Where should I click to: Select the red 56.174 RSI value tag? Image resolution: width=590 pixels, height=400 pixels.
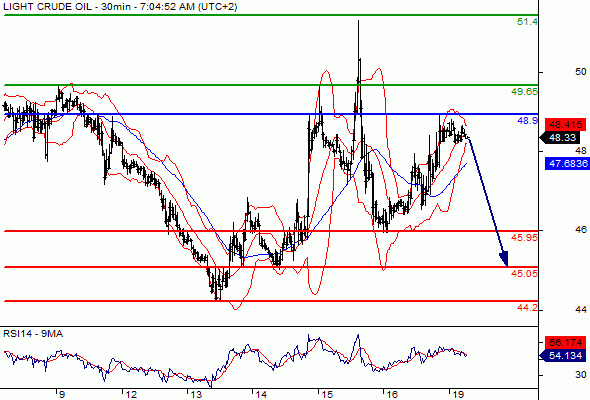[566, 343]
